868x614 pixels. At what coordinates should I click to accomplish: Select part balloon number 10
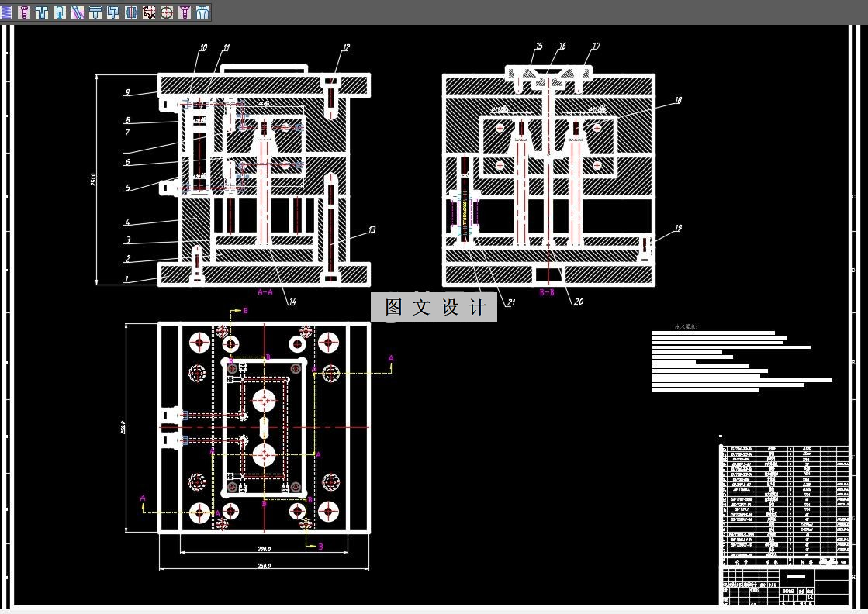[x=203, y=48]
